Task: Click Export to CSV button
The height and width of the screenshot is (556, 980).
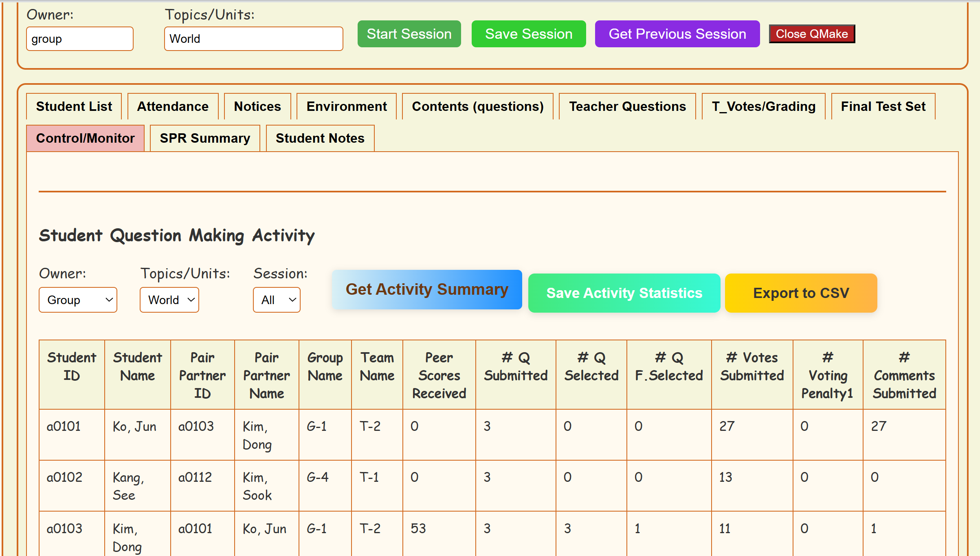Action: 801,293
